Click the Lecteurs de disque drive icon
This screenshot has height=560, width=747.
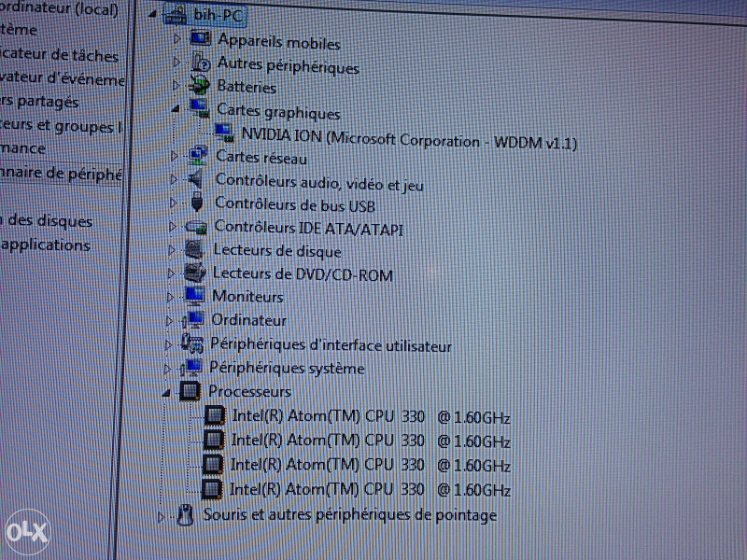point(194,249)
